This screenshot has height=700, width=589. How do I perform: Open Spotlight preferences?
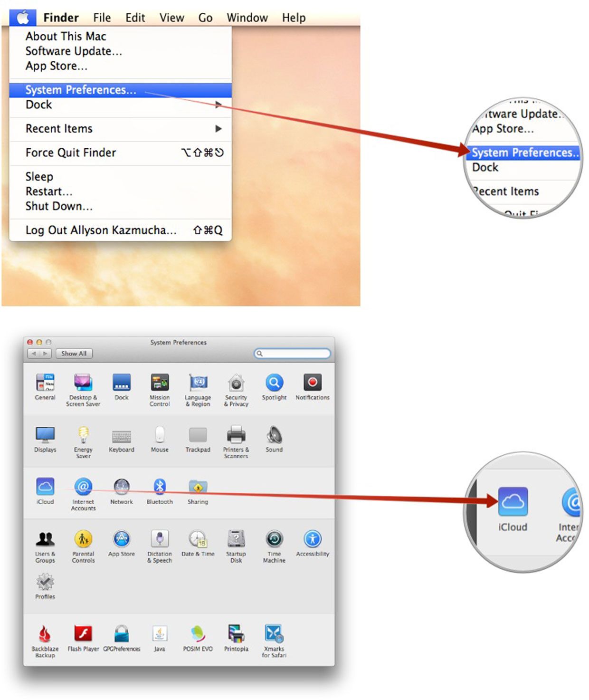(x=274, y=383)
